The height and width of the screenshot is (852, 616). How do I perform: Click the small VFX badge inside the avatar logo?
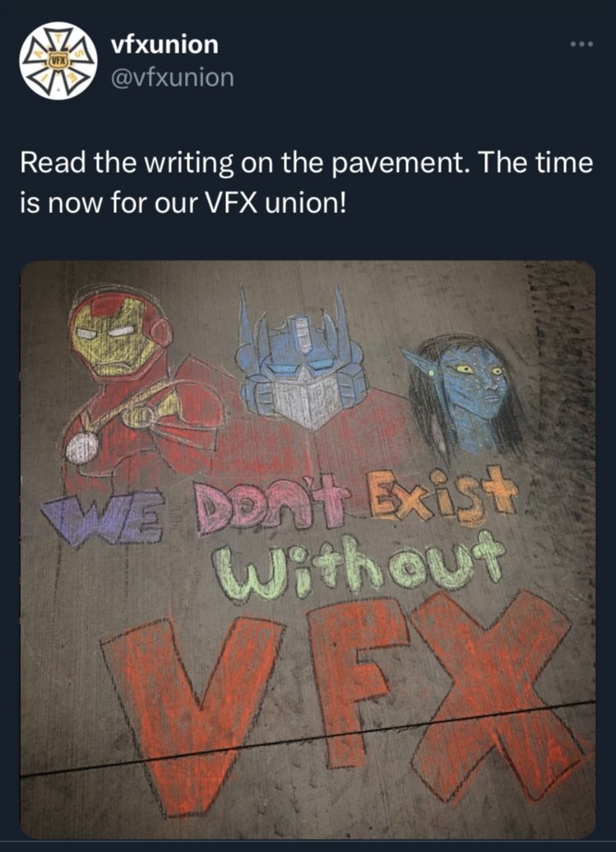point(57,59)
